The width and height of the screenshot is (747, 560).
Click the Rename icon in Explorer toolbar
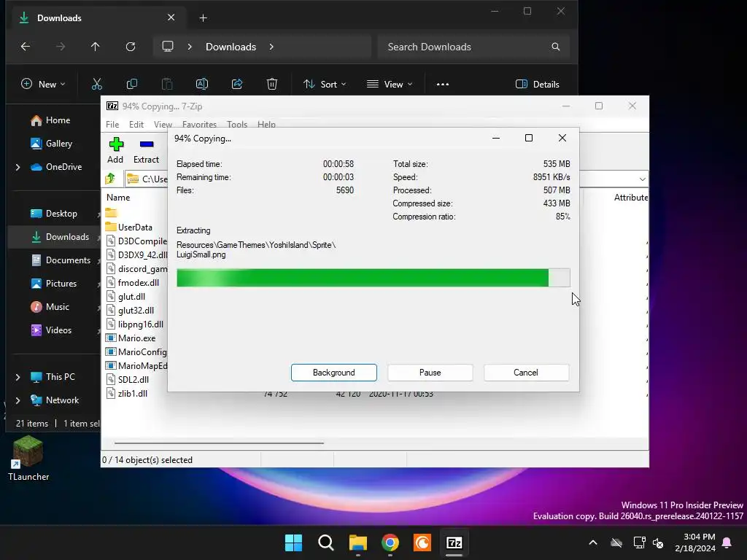tap(202, 85)
